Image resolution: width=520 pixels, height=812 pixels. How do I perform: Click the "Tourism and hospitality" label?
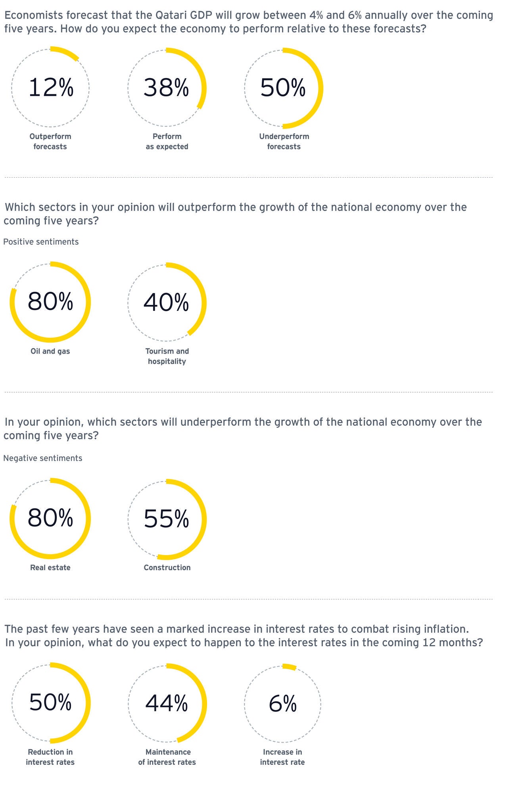(x=167, y=356)
